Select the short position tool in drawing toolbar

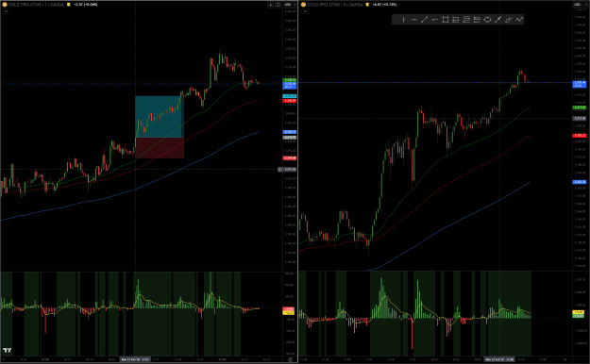[x=477, y=20]
